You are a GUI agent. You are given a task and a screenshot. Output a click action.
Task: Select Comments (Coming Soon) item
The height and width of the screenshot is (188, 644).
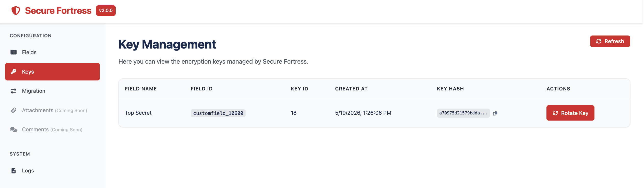pyautogui.click(x=52, y=130)
